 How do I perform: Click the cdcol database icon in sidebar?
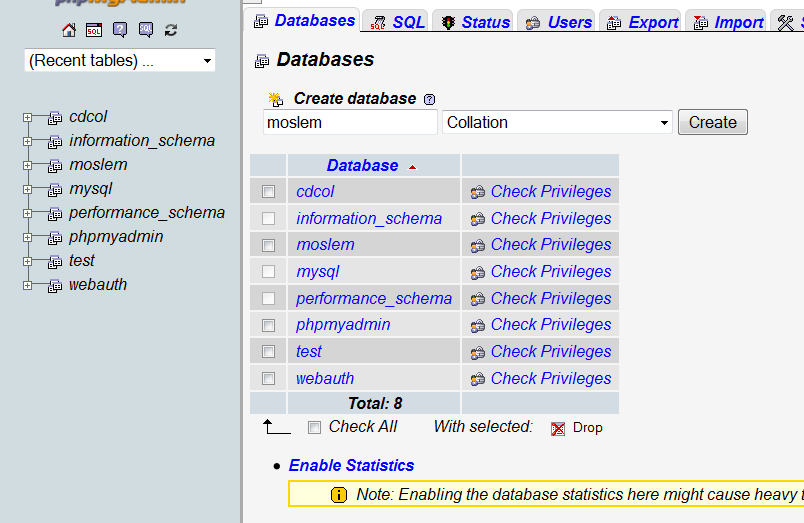click(x=55, y=118)
